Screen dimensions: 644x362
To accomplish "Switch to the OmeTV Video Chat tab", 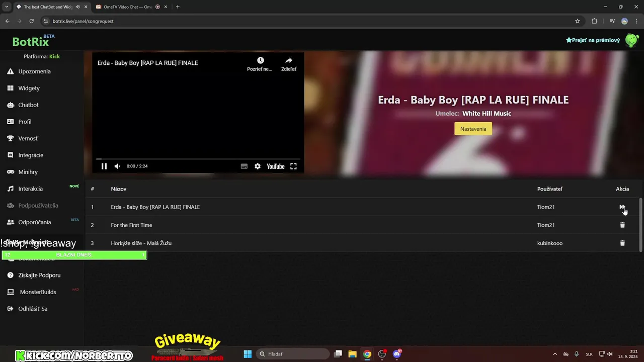I will (x=128, y=7).
